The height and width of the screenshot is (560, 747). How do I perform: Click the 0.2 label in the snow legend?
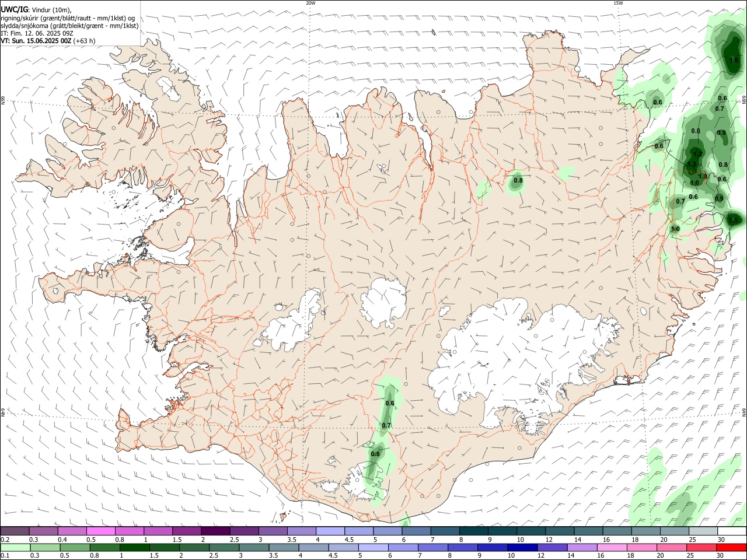point(5,540)
